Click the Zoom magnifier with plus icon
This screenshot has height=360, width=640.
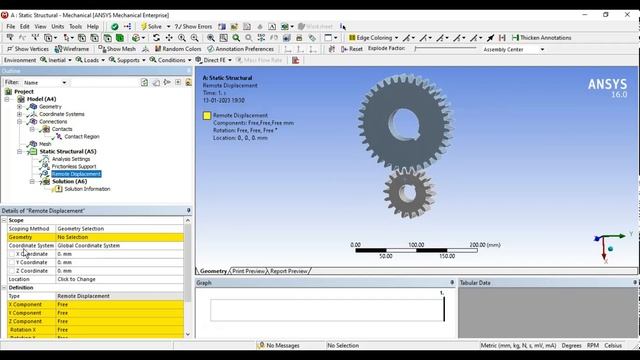pyautogui.click(x=182, y=38)
